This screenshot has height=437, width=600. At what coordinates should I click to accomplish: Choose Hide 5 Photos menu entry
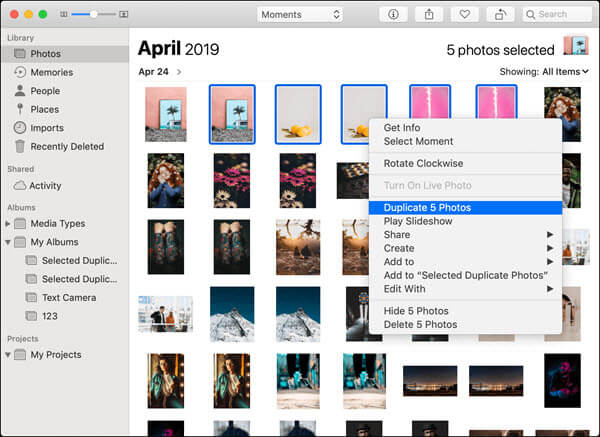[x=465, y=311]
